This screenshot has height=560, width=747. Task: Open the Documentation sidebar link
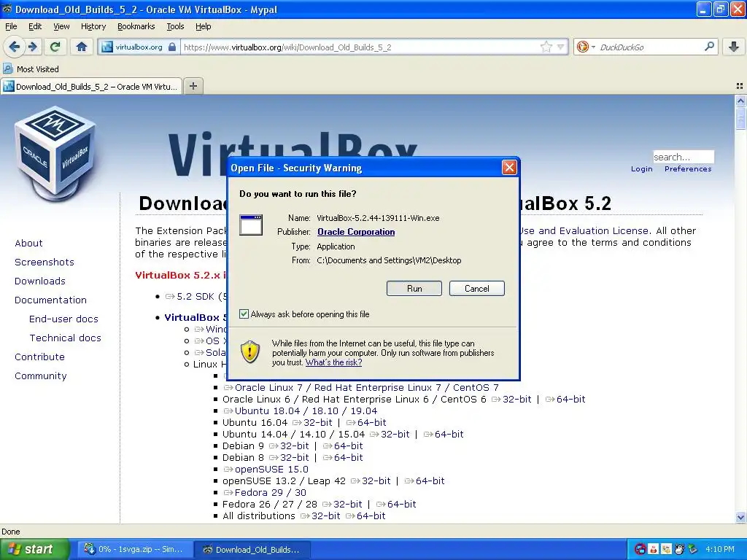point(50,300)
